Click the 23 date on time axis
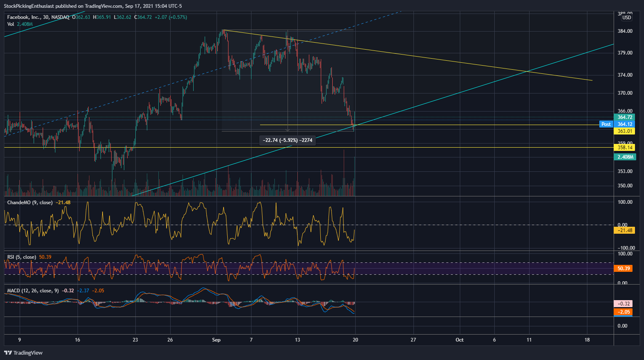Viewport: 644px width, 360px height. tap(135, 340)
